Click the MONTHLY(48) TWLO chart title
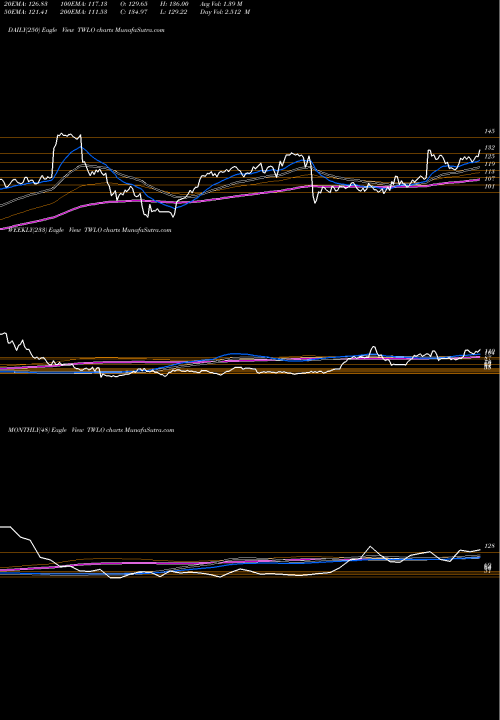500x720 pixels. tap(91, 430)
